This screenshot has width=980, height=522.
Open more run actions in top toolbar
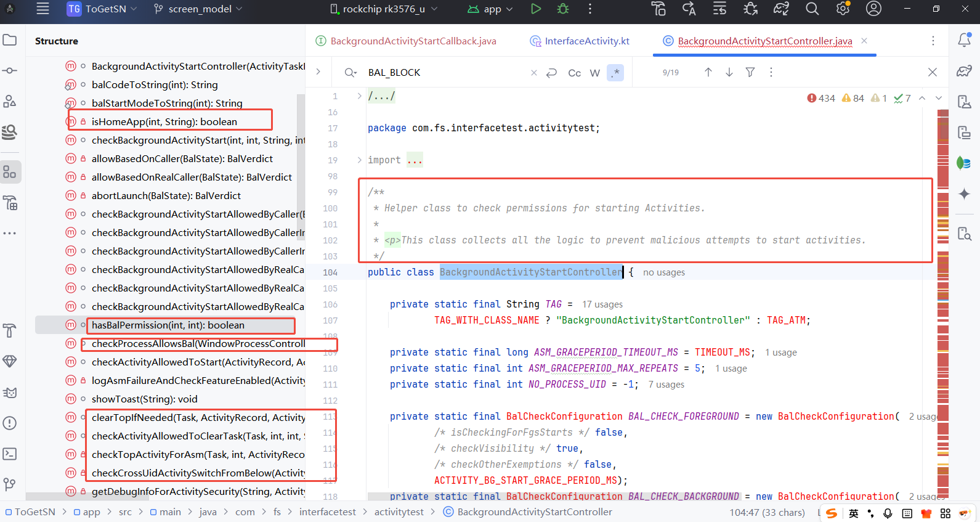pos(590,9)
